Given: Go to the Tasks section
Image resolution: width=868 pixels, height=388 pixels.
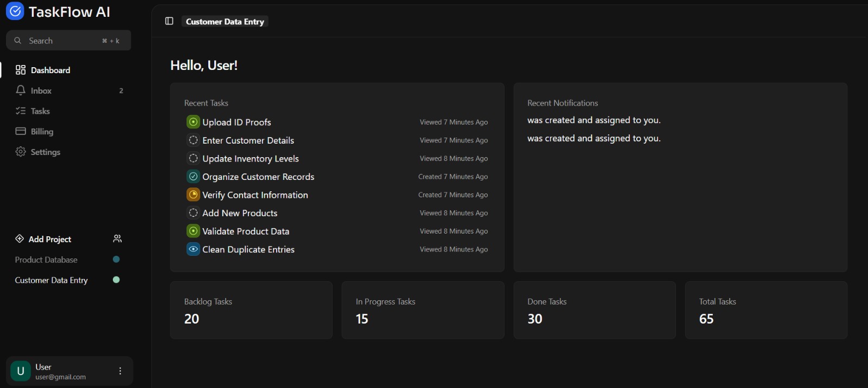Looking at the screenshot, I should [x=40, y=111].
